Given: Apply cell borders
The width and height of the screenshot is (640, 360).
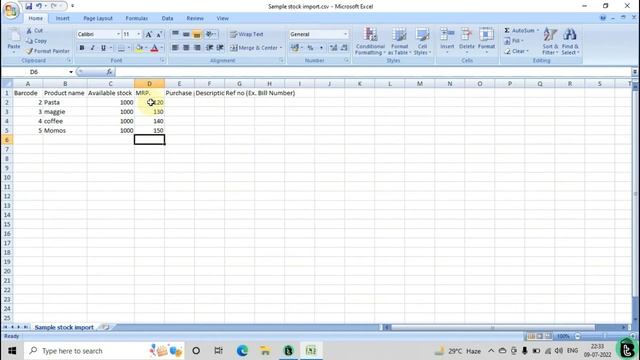Looking at the screenshot, I should pyautogui.click(x=121, y=48).
